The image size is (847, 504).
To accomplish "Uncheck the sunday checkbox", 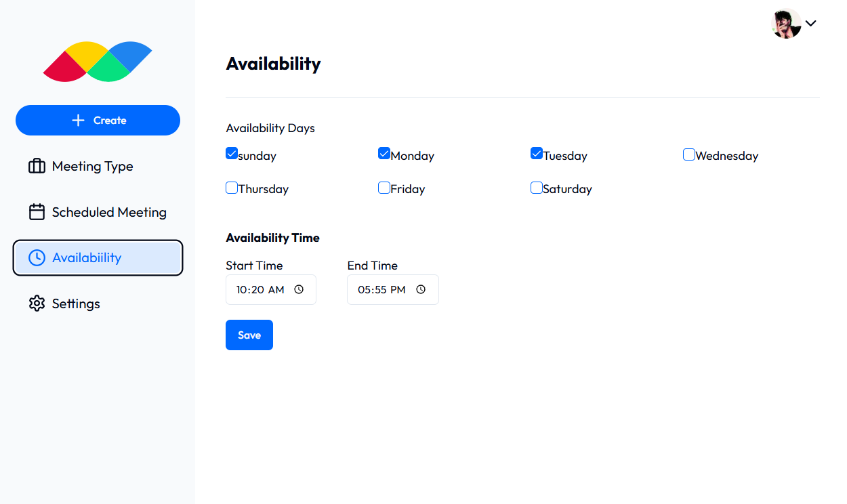I will point(232,154).
